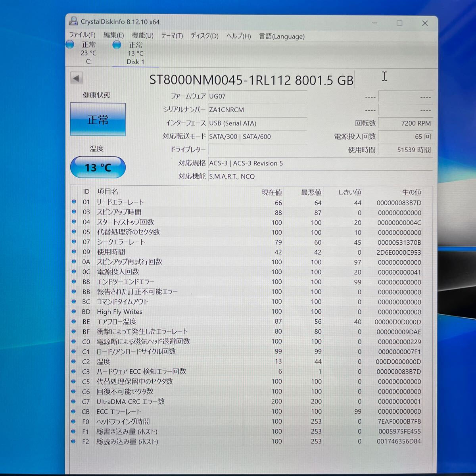This screenshot has width=476, height=476.
Task: Click the status dot for BF 衝撃 error rate
Action: tap(73, 331)
